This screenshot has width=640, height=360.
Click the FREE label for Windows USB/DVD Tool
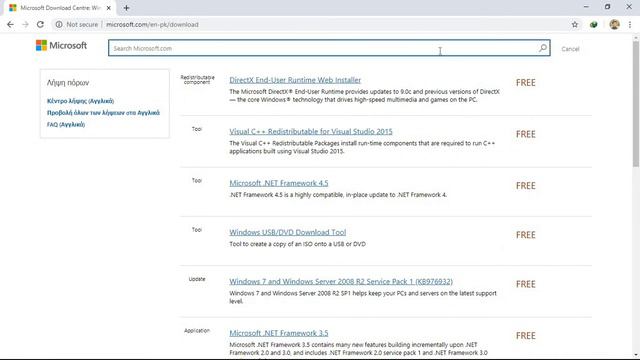pyautogui.click(x=525, y=235)
